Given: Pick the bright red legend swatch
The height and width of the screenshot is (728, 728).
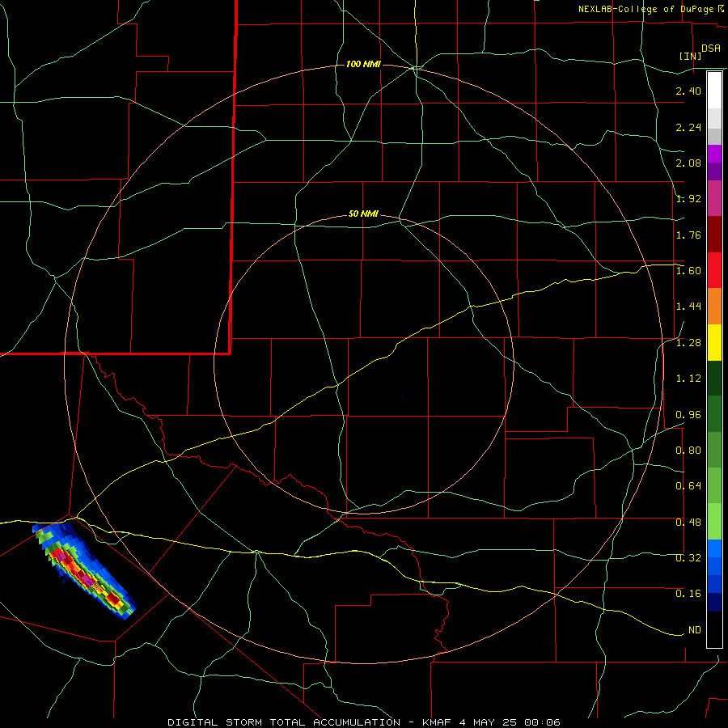Looking at the screenshot, I should pyautogui.click(x=714, y=270).
